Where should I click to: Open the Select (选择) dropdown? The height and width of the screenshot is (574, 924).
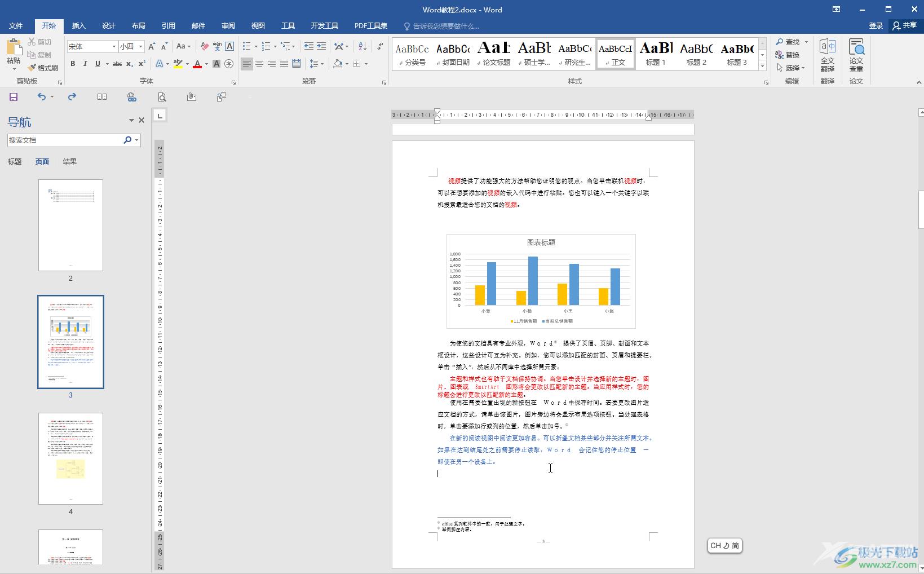coord(791,68)
